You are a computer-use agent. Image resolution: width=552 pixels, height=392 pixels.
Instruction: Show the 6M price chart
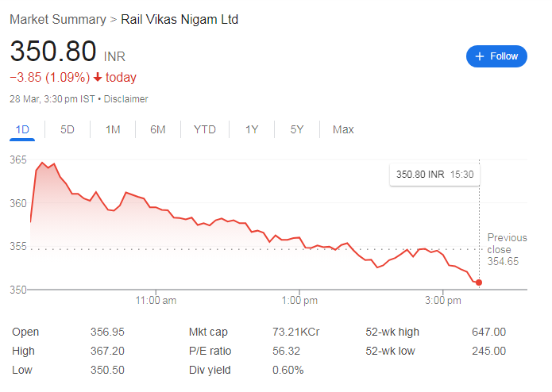[158, 129]
